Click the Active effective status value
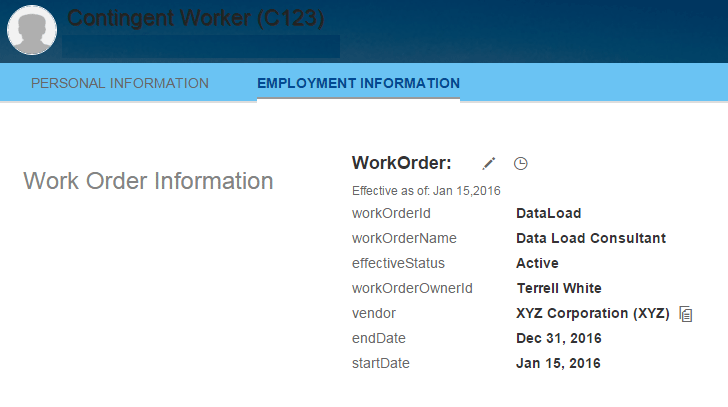This screenshot has height=407, width=728. coord(537,263)
